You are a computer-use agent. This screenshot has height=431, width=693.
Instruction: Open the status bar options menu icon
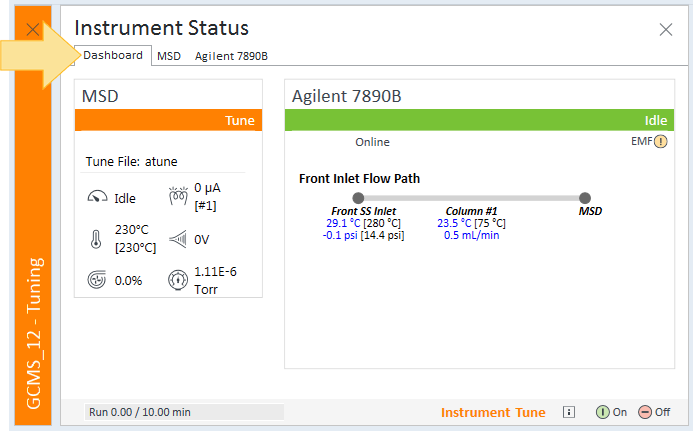pyautogui.click(x=569, y=412)
